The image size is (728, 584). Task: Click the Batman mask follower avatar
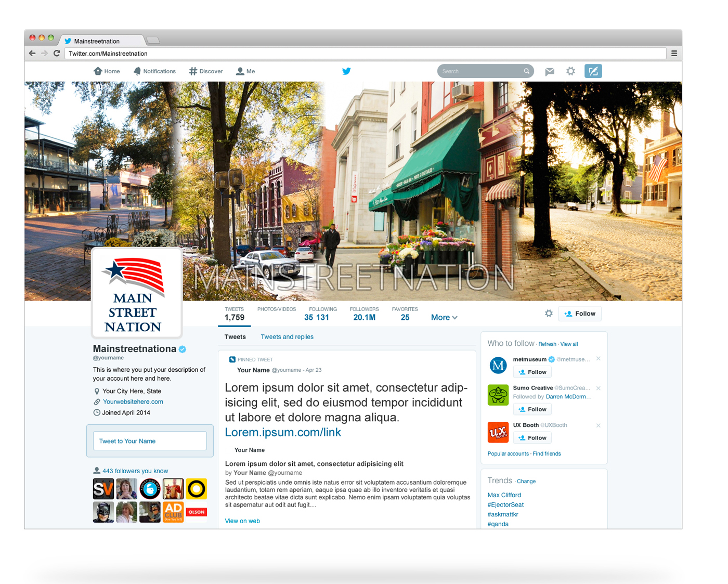(103, 512)
